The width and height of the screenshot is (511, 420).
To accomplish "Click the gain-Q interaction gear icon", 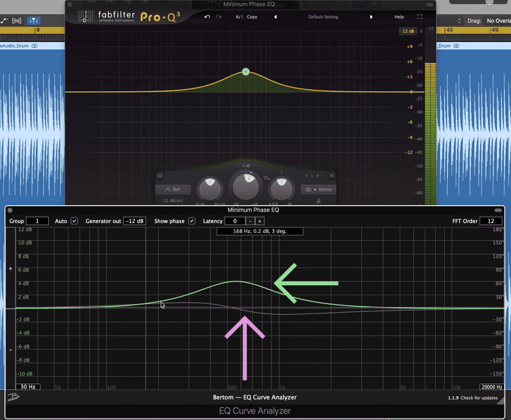I will [x=266, y=178].
